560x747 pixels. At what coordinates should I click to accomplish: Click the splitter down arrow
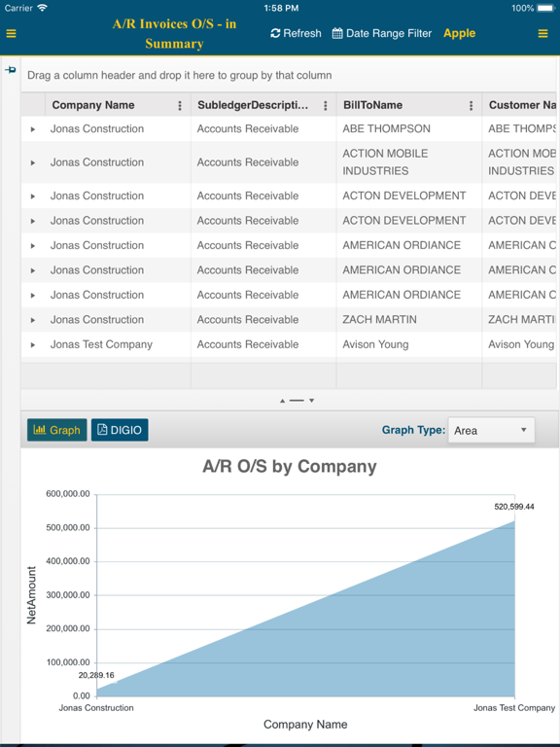coord(311,401)
